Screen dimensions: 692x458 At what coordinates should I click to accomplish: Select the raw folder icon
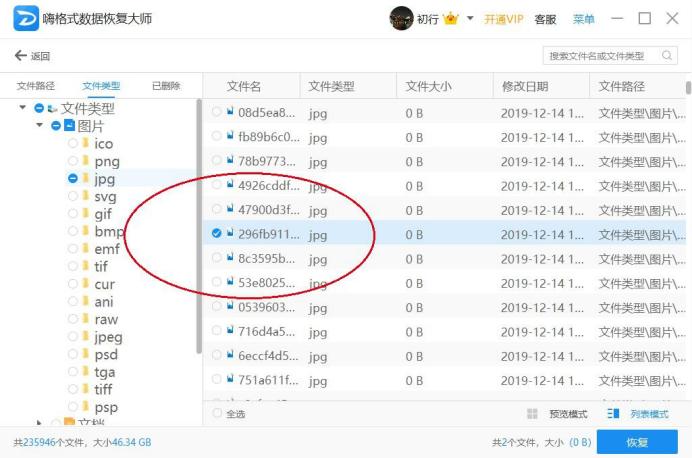pyautogui.click(x=86, y=319)
